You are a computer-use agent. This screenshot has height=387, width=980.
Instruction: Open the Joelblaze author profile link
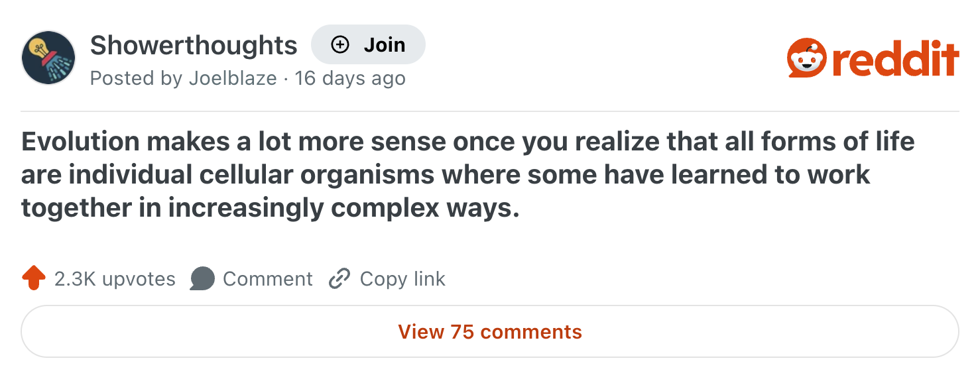[233, 78]
